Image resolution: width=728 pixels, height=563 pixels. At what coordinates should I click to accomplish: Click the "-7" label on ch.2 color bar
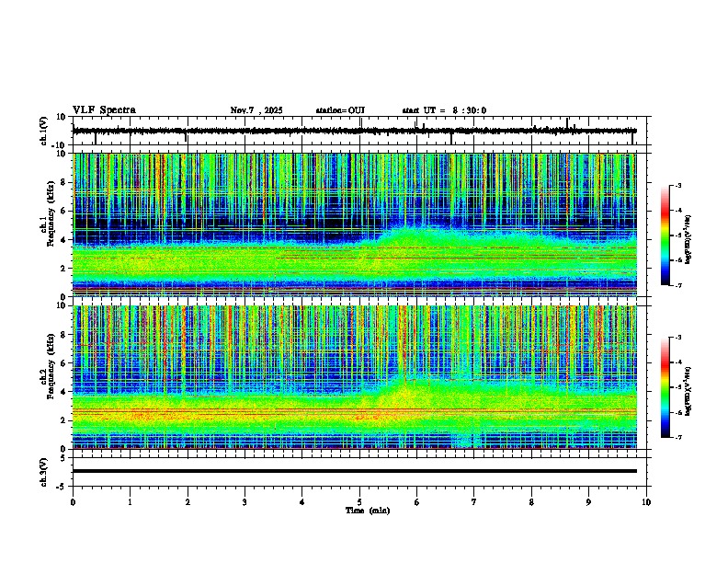pos(678,437)
